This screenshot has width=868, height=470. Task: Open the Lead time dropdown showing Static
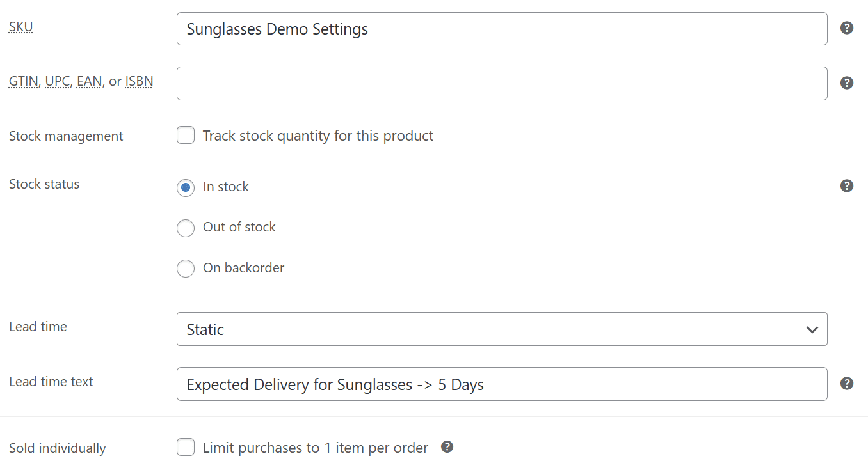[502, 329]
